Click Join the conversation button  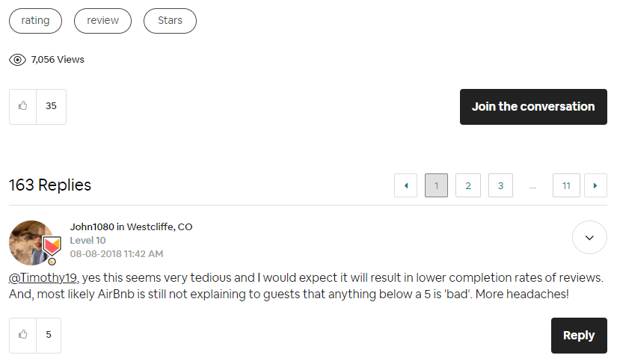533,107
